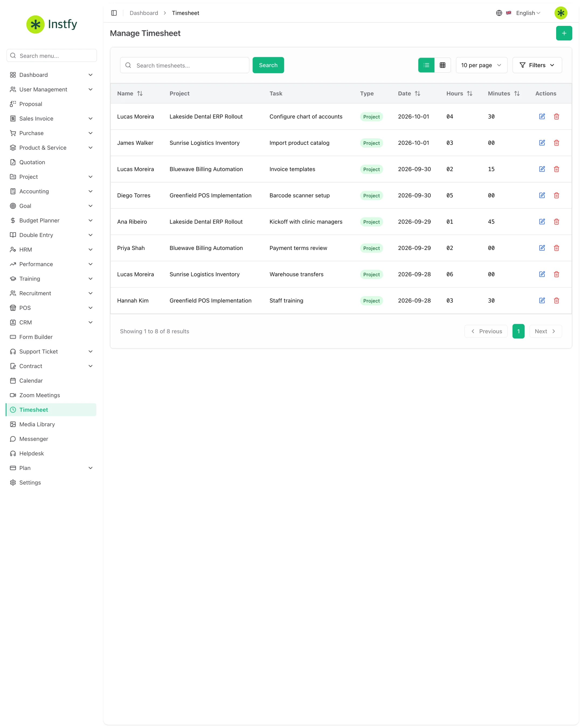Expand the Filters panel
Screen dimensions: 582x728
pos(537,65)
